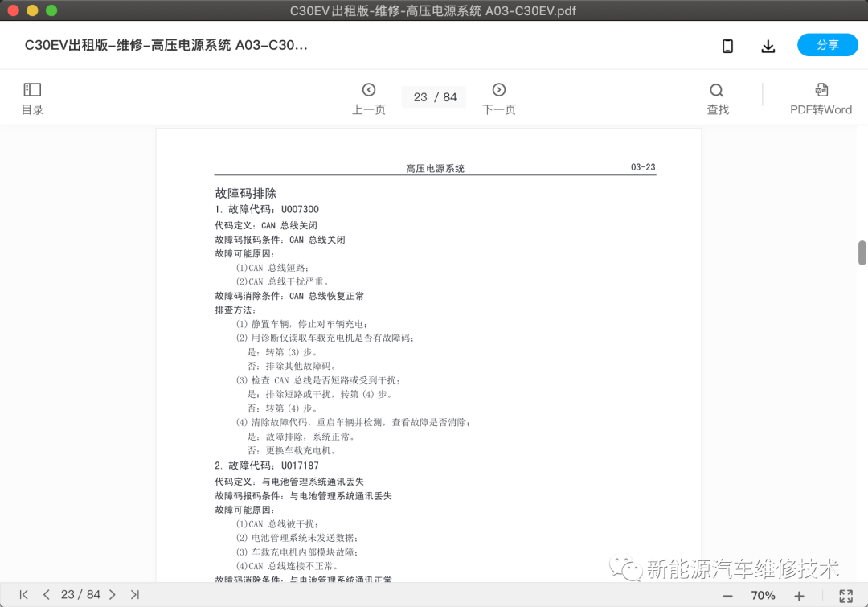The width and height of the screenshot is (868, 607).
Task: Go to previous page in bottom bar
Action: [x=46, y=595]
